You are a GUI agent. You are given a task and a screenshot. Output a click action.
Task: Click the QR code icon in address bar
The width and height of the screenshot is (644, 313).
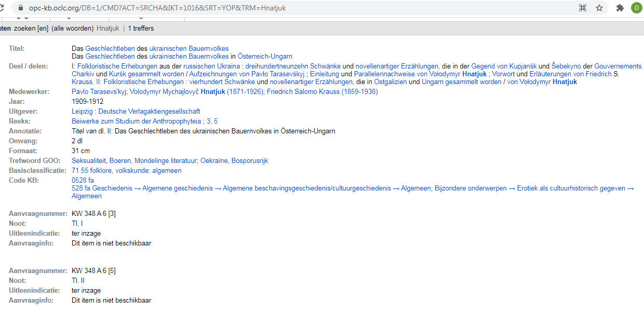click(582, 8)
